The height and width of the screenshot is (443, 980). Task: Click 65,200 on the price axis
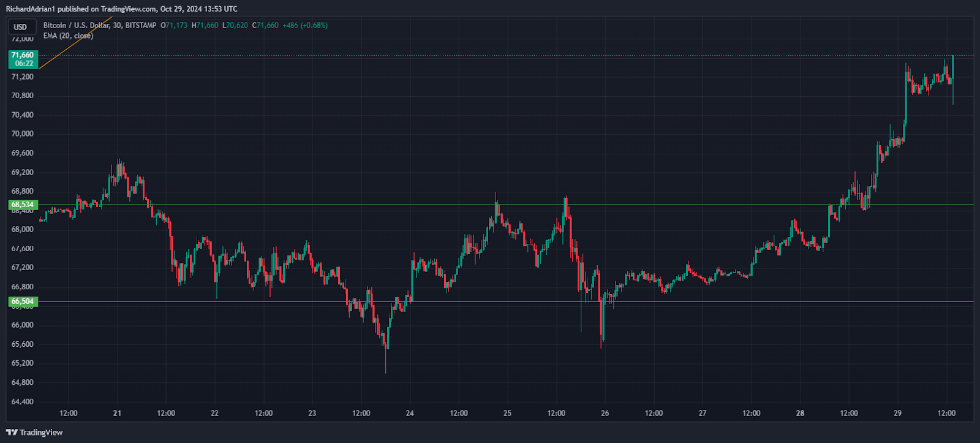23,363
